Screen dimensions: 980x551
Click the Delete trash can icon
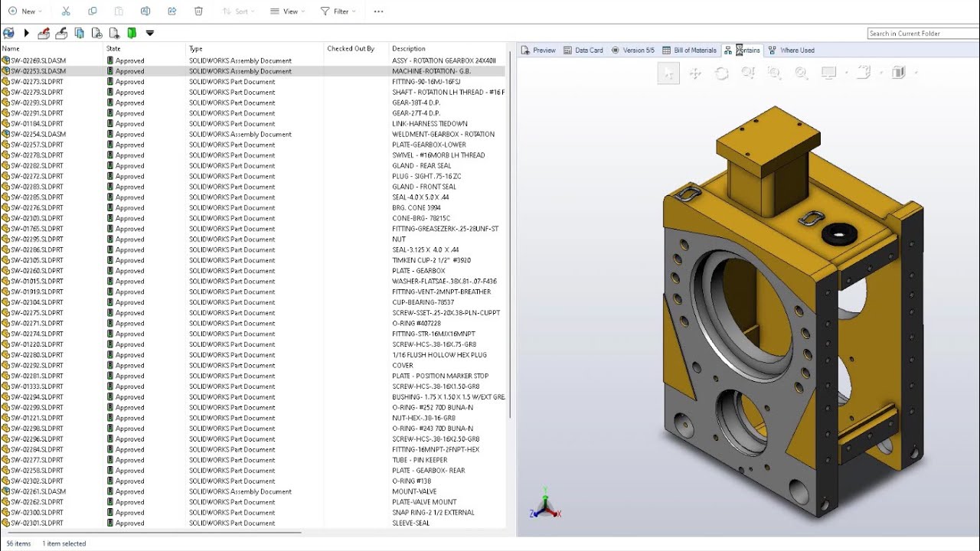198,11
